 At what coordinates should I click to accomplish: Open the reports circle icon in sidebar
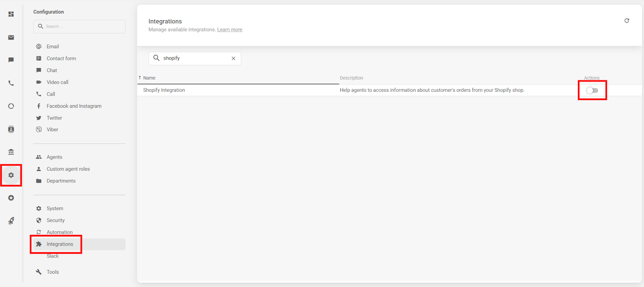(11, 106)
